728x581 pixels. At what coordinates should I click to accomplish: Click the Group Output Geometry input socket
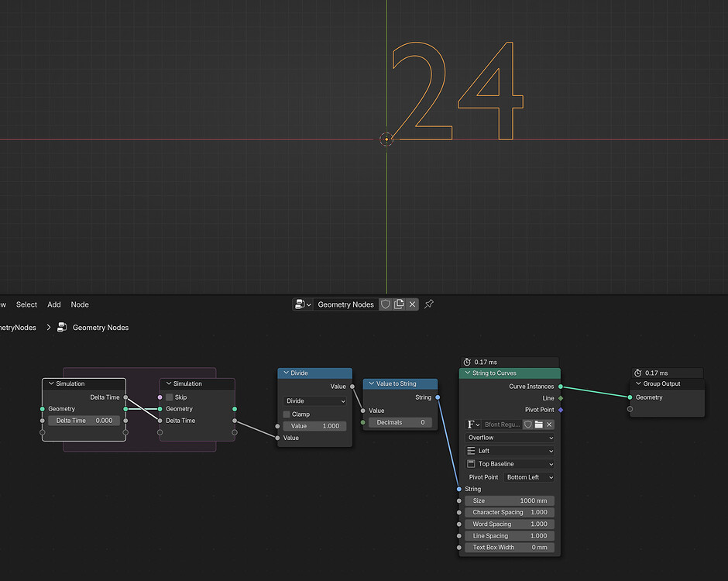[630, 397]
